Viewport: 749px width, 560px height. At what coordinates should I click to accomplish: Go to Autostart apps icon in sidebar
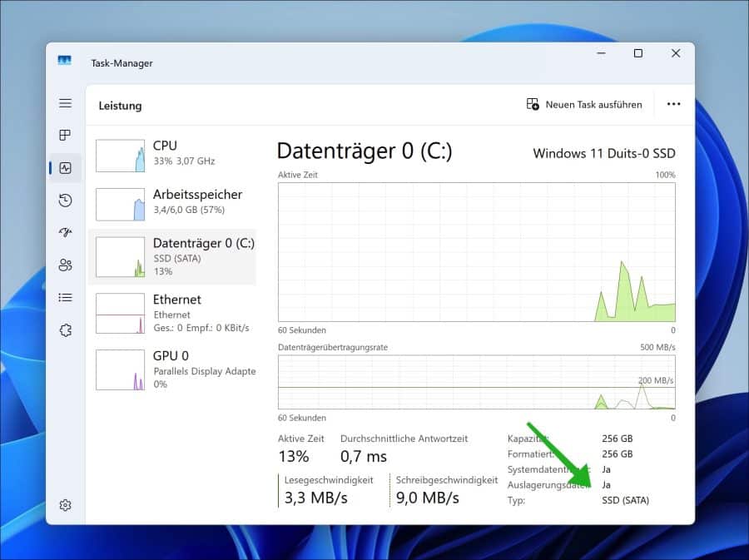[65, 233]
